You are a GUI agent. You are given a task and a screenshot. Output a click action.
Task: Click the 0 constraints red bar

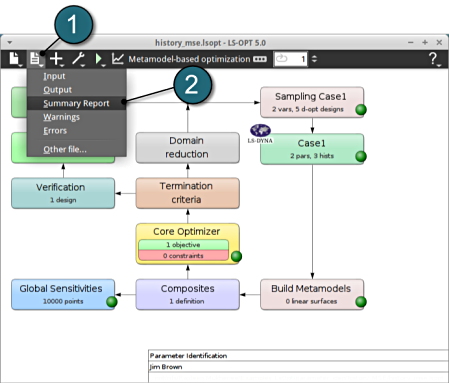pos(183,256)
